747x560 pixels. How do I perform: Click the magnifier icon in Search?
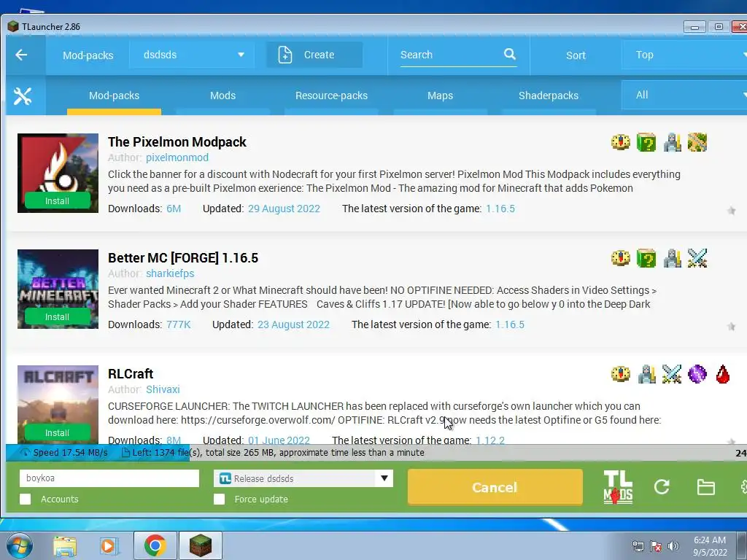point(509,54)
